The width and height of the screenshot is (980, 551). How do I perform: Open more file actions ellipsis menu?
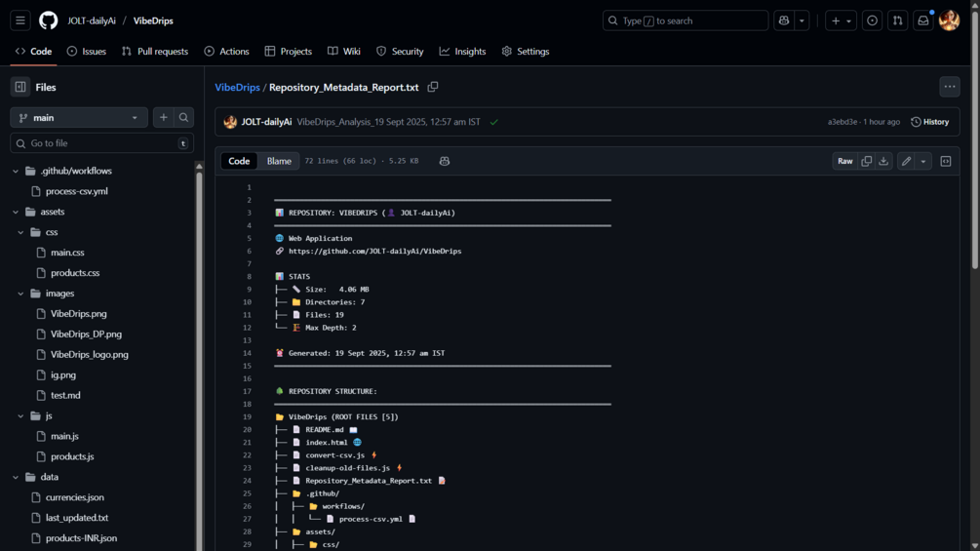(950, 87)
